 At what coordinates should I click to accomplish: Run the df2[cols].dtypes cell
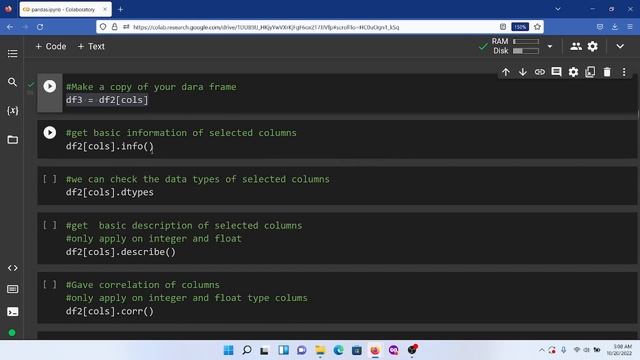point(50,179)
